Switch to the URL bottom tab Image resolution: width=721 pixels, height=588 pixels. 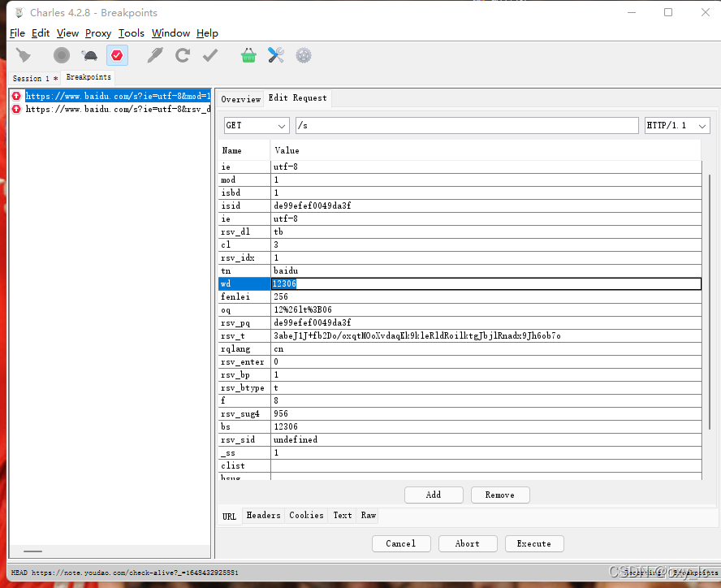(x=230, y=517)
